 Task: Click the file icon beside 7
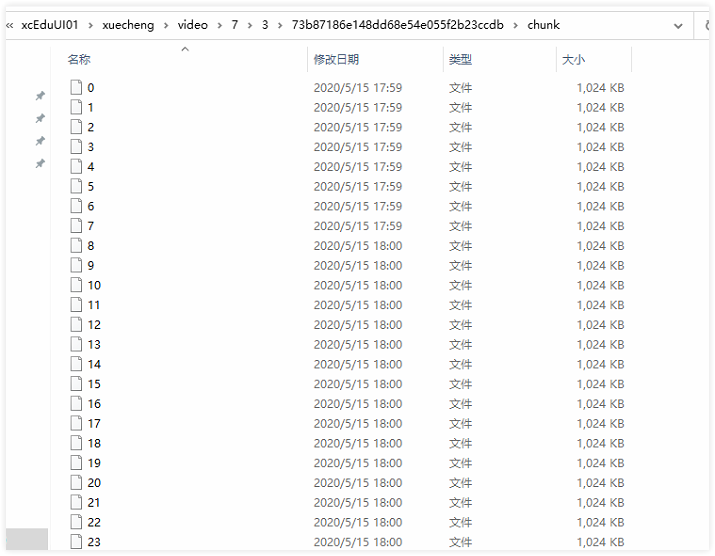76,225
